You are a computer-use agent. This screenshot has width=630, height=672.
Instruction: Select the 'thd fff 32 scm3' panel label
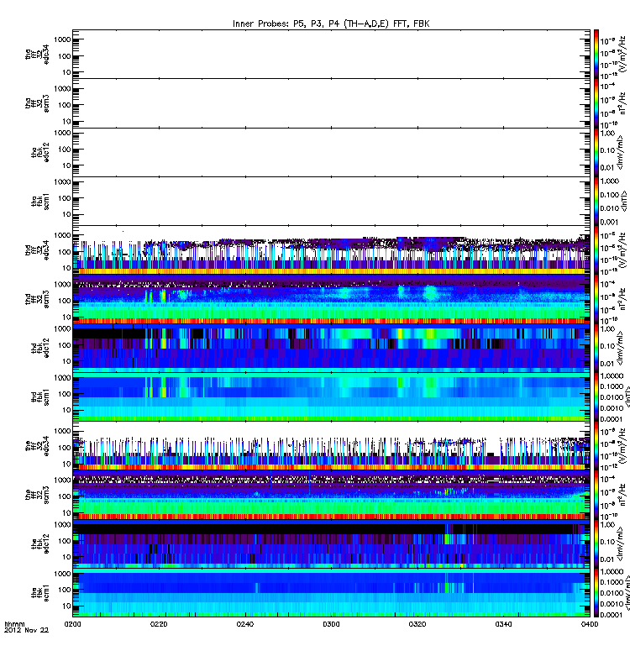coord(37,299)
